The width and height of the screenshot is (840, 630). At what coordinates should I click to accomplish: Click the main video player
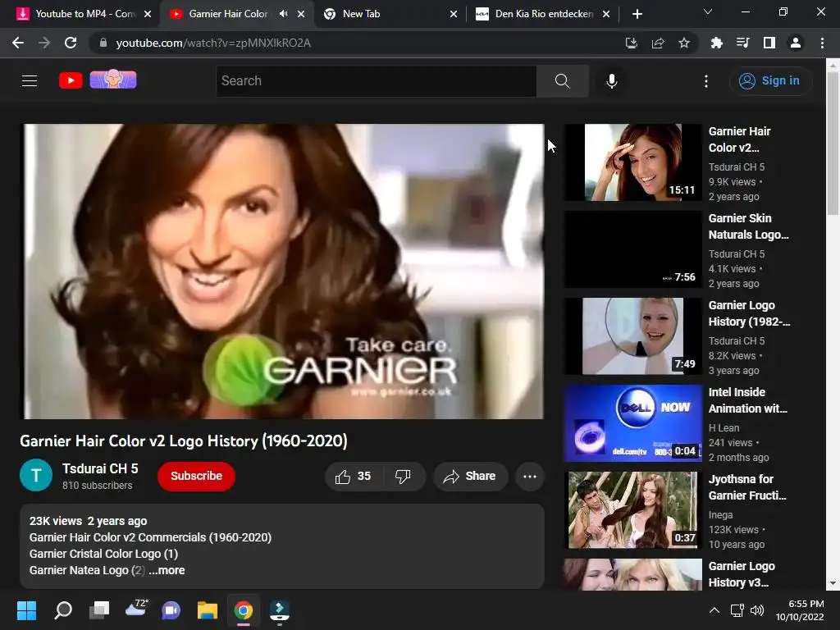tap(282, 271)
